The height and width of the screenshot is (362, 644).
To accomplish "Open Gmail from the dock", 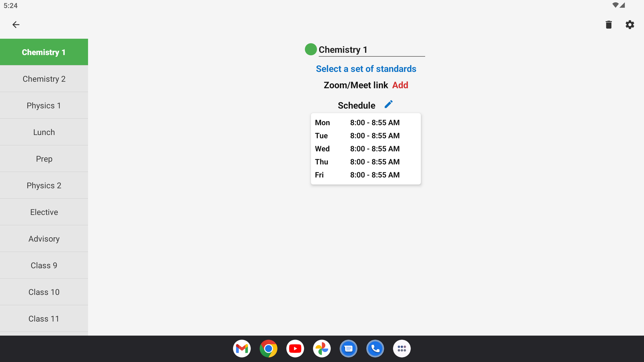I will (242, 349).
